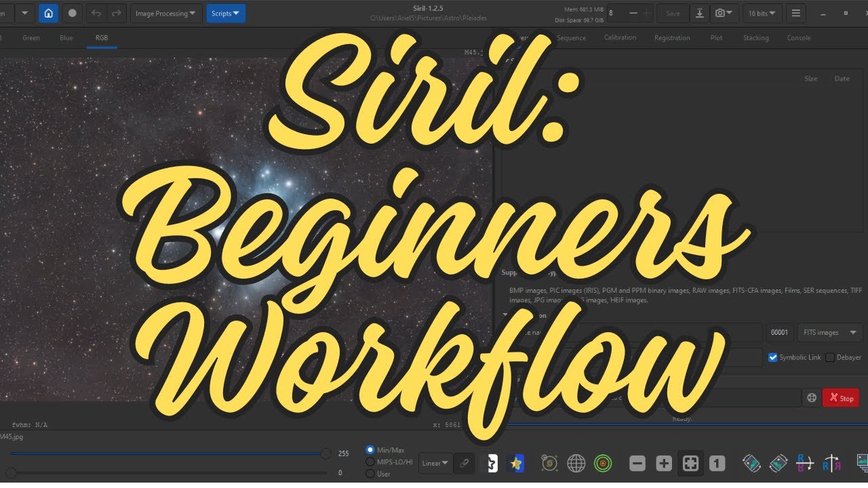
Task: Click the upper cut-off slider at 255
Action: pyautogui.click(x=326, y=453)
